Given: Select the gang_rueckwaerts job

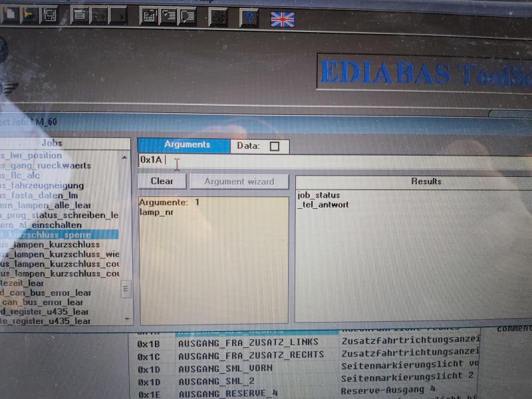Looking at the screenshot, I should point(46,166).
